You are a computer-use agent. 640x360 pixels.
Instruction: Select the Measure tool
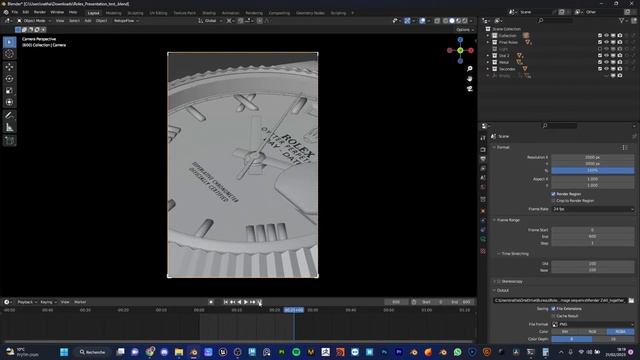pyautogui.click(x=9, y=127)
